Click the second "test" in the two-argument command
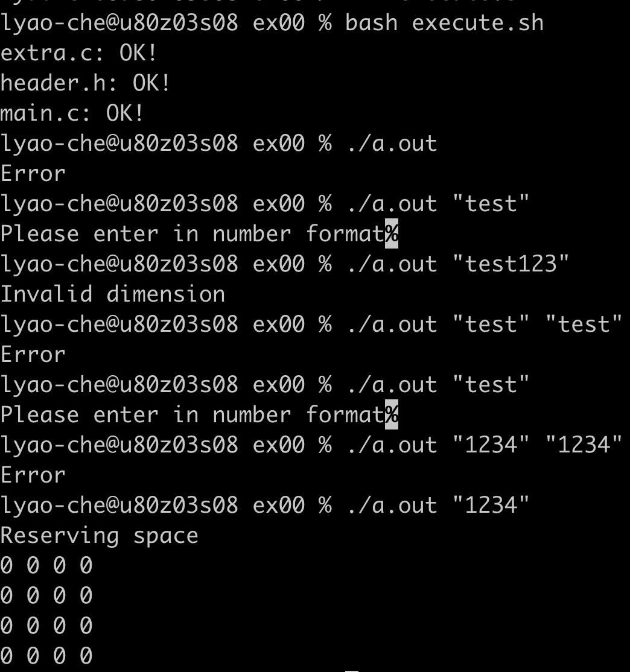Screen dimensions: 630x672 pos(584,325)
